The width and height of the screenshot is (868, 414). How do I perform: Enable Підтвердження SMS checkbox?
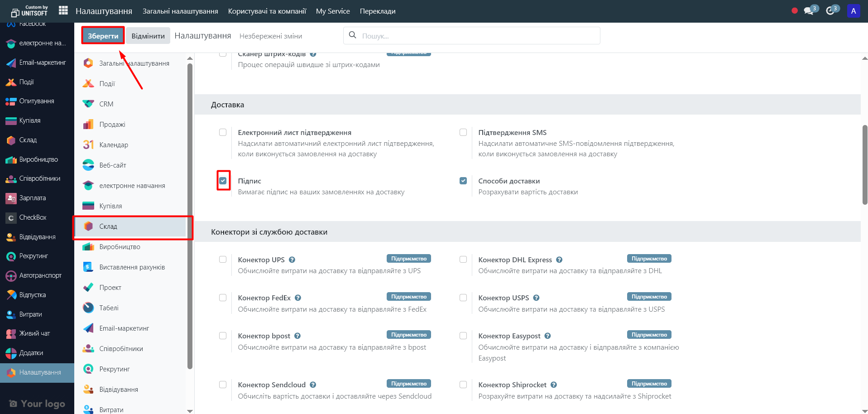(463, 132)
